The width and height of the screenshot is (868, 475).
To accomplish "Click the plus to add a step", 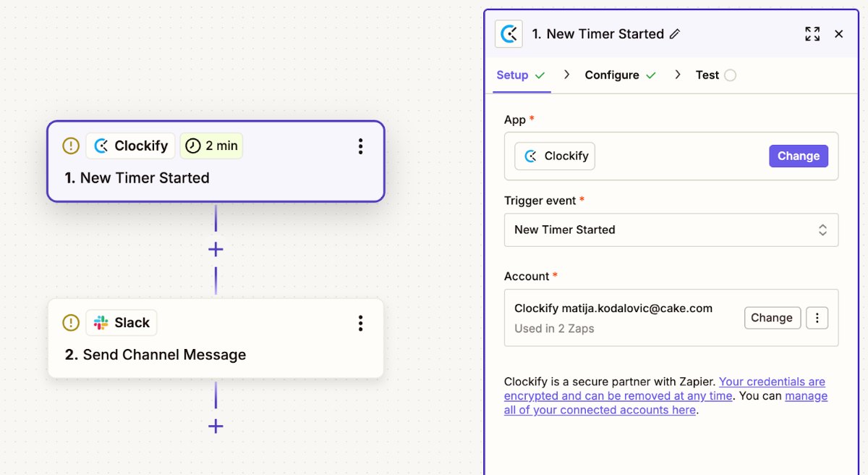I will (x=215, y=249).
